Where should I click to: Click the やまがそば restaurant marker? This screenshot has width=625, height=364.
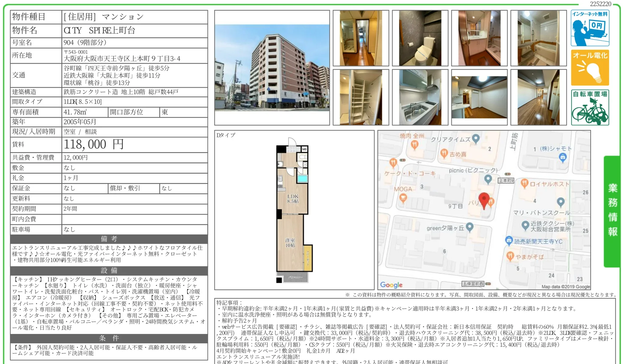510,256
